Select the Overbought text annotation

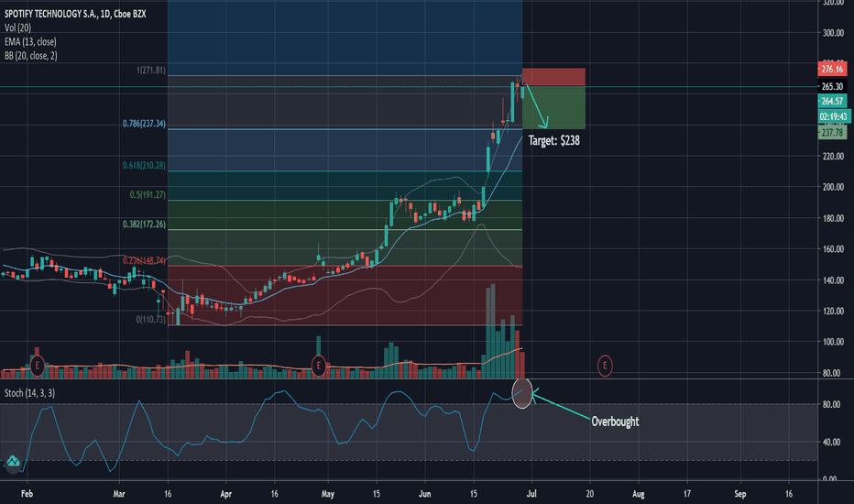pyautogui.click(x=615, y=422)
